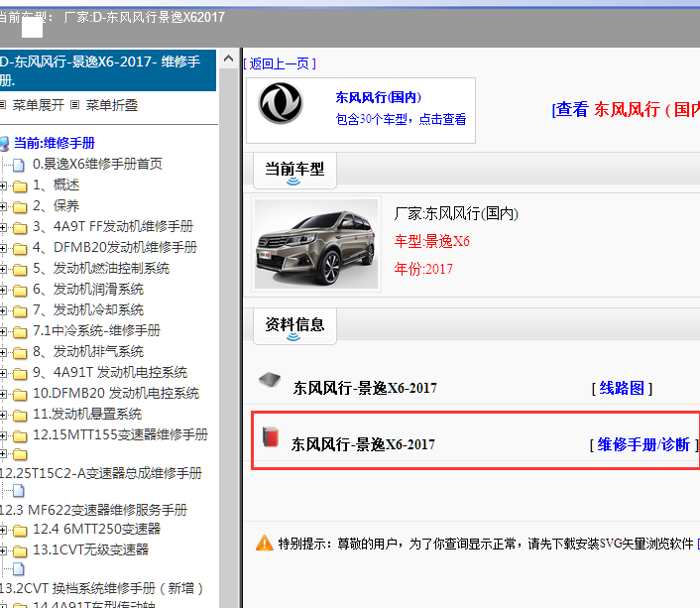Click the gray wiring diagram book icon
Image resolution: width=700 pixels, height=608 pixels.
pyautogui.click(x=270, y=380)
